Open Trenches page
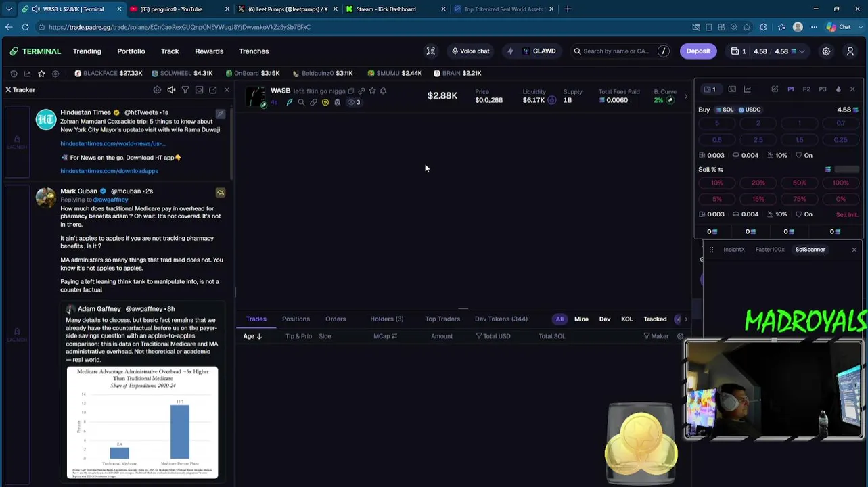This screenshot has width=868, height=487. click(254, 51)
